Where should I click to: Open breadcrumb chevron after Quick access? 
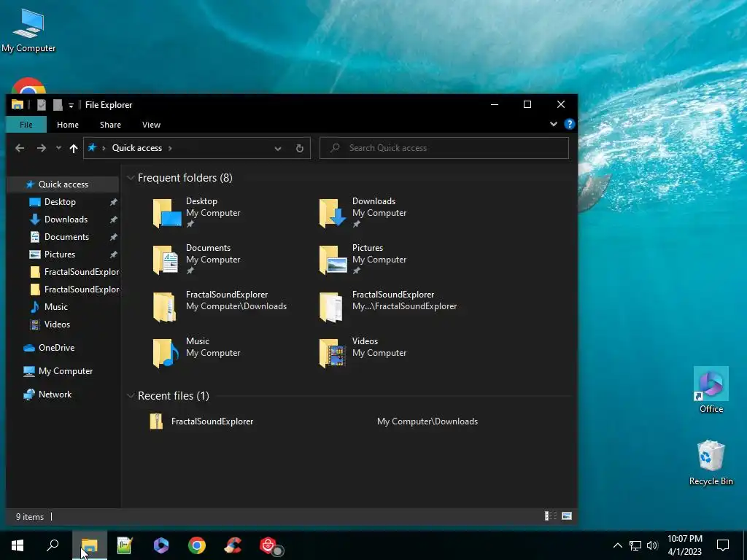pos(170,148)
